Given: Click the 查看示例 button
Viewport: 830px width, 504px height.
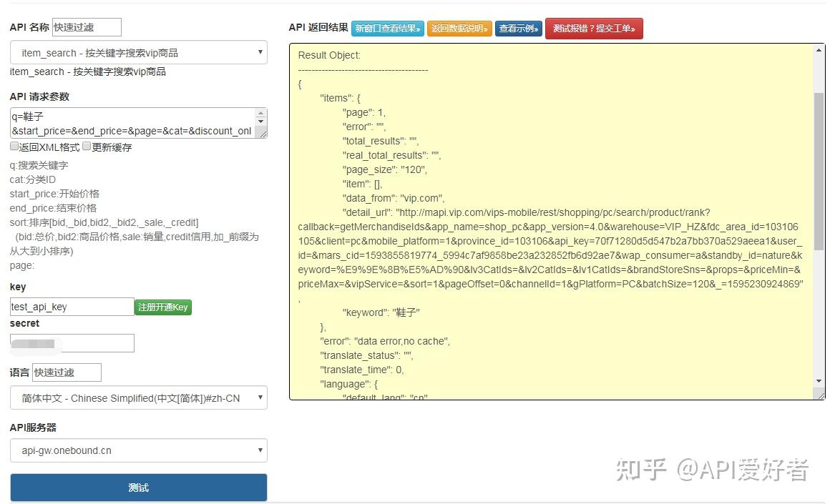Looking at the screenshot, I should 519,29.
